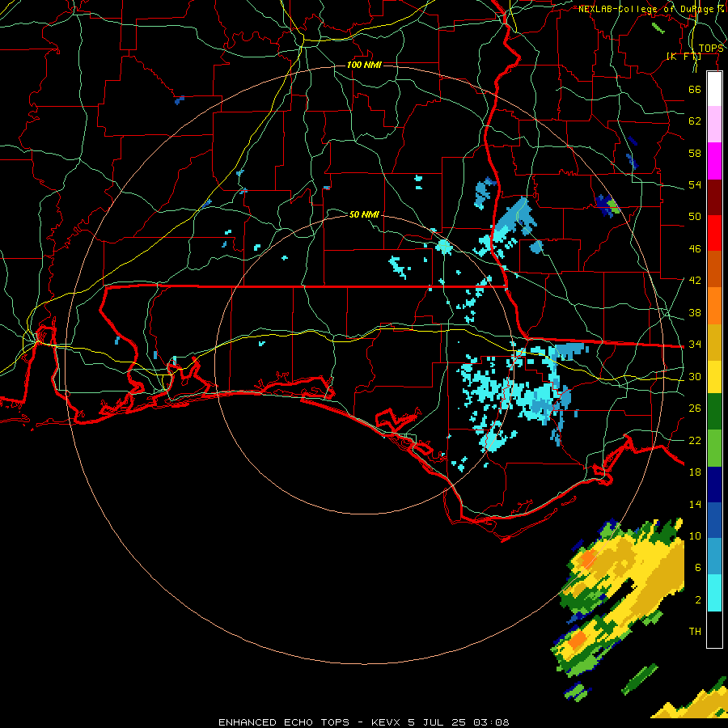Click the 'TH' legend label
Viewport: 728px width, 728px height.
(x=695, y=632)
